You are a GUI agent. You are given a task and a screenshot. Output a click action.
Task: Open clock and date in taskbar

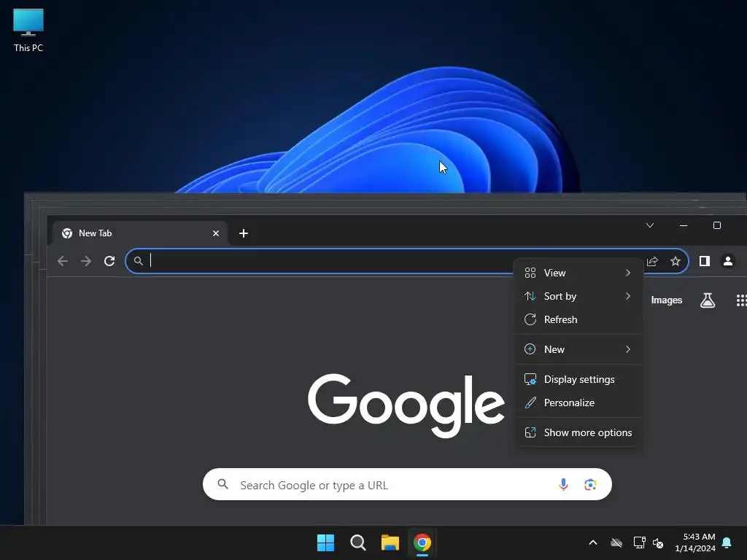tap(695, 542)
